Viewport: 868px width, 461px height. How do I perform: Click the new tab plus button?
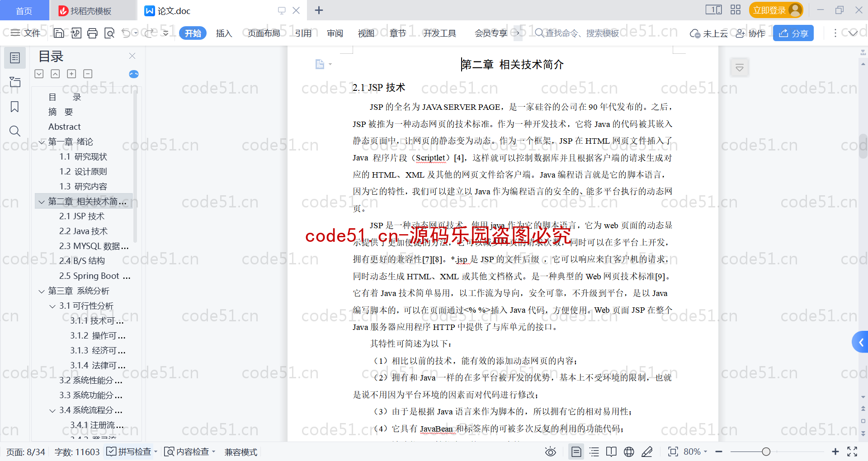point(319,10)
